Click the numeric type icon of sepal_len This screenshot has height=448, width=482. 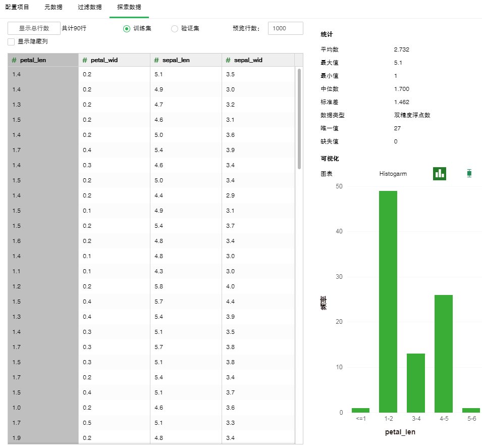(x=156, y=60)
